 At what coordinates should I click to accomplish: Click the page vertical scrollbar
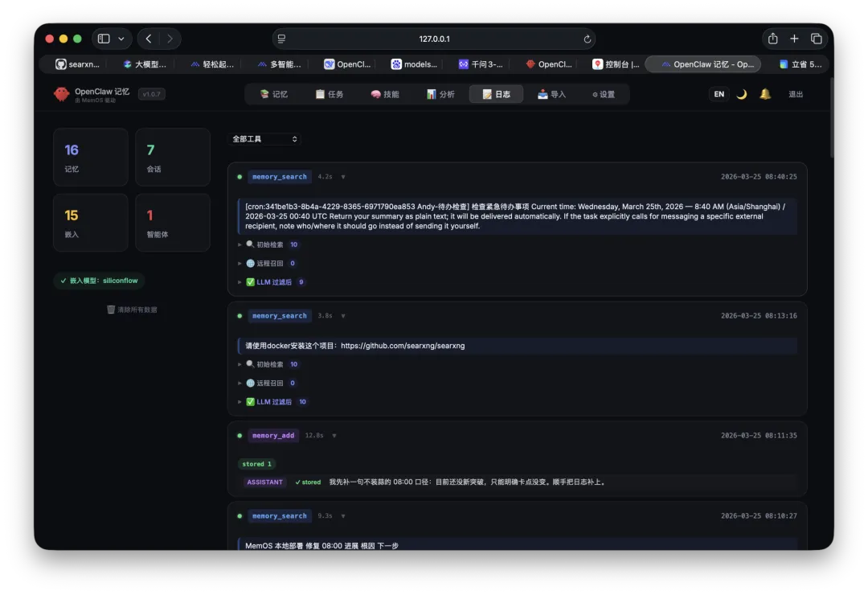pos(832,117)
